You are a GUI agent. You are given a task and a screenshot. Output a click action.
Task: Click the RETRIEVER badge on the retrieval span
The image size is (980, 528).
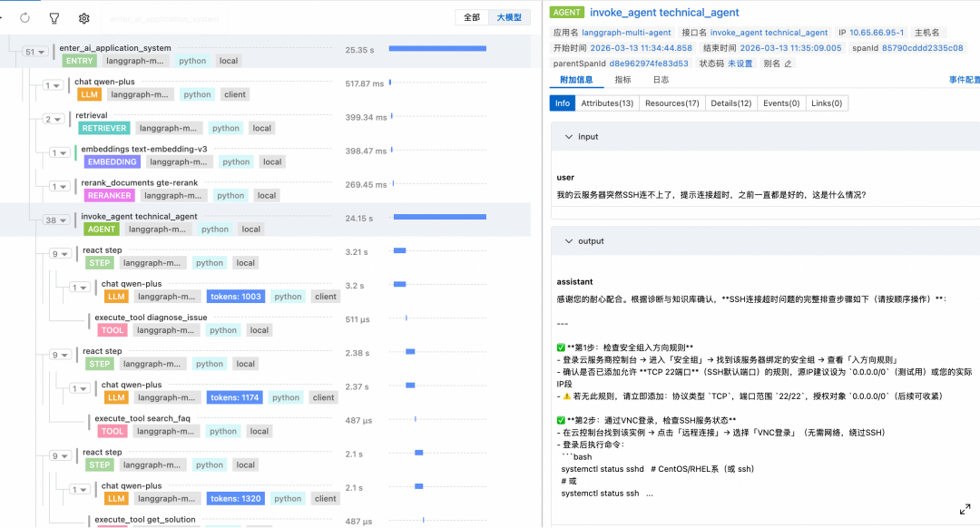pyautogui.click(x=103, y=128)
